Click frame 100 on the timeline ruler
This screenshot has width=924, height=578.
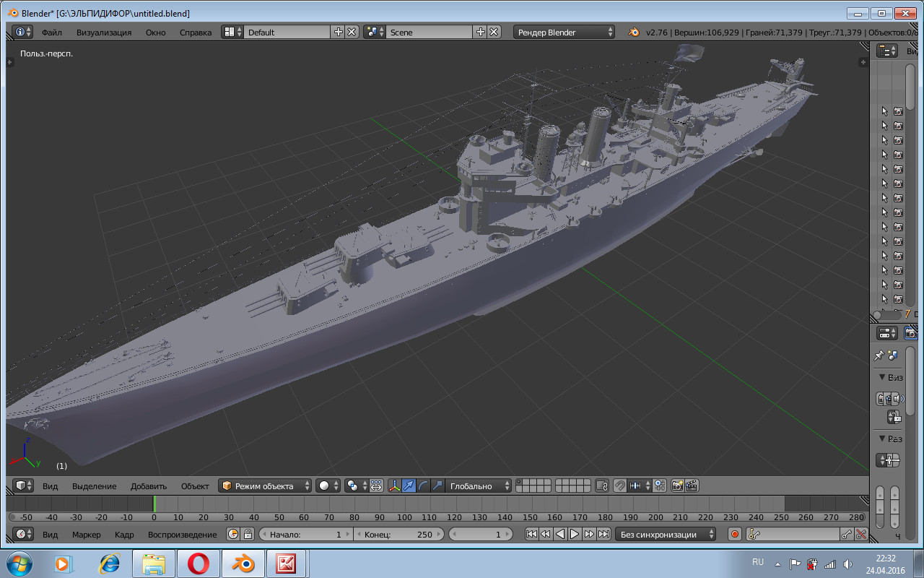click(x=404, y=517)
